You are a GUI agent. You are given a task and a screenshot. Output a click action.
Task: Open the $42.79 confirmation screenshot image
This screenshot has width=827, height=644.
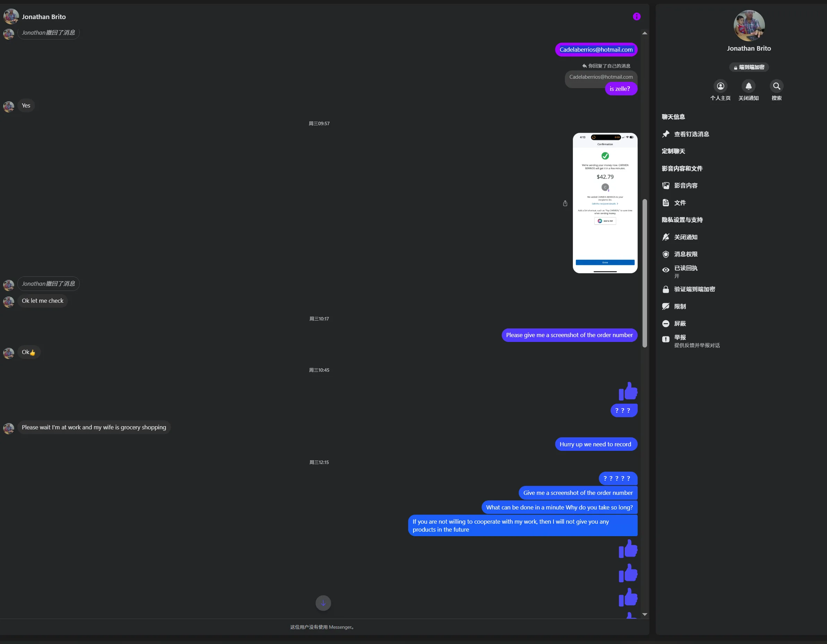605,203
